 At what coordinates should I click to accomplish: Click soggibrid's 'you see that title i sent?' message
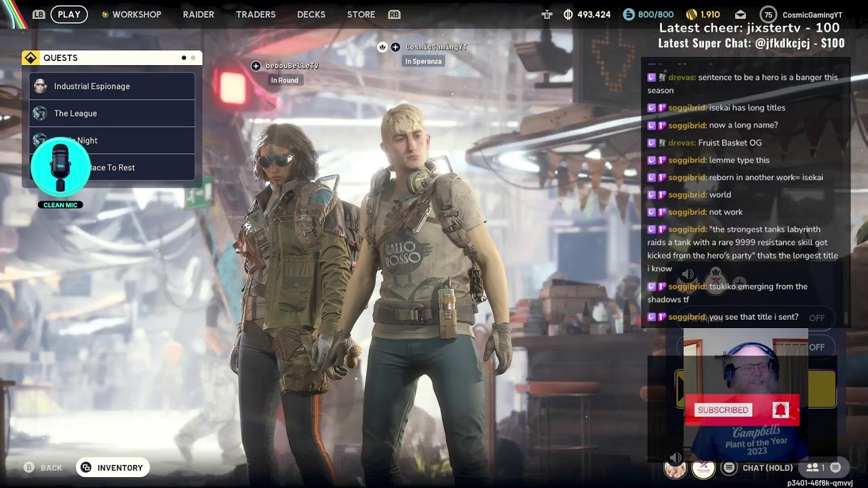point(723,317)
